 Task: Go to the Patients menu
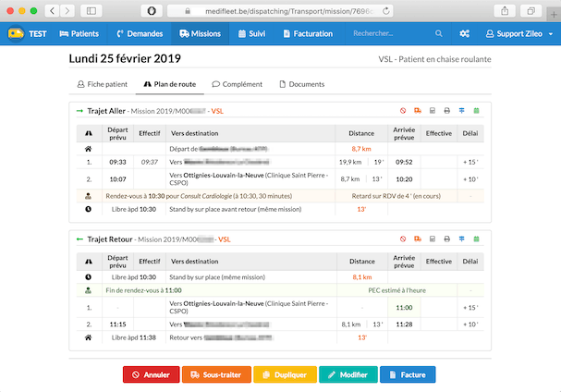click(79, 34)
